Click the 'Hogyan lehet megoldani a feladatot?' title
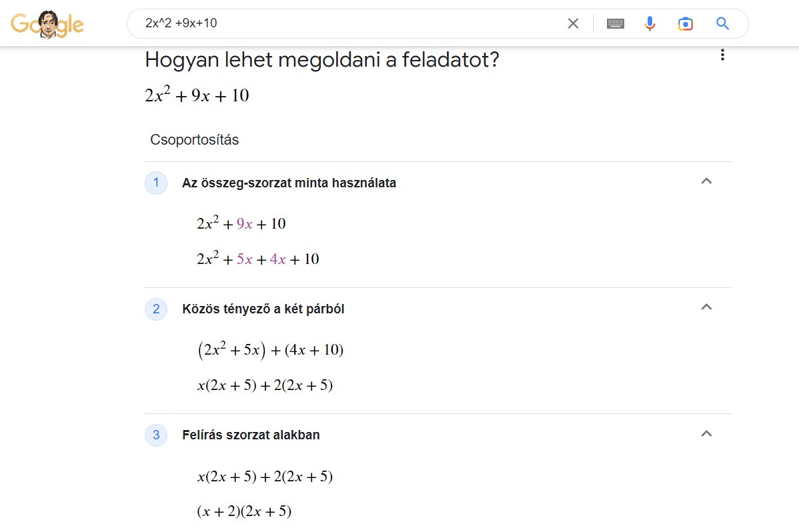The image size is (799, 532). [321, 61]
